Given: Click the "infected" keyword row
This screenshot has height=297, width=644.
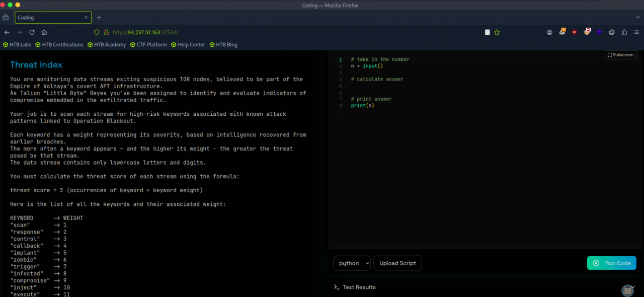Looking at the screenshot, I should pos(38,274).
